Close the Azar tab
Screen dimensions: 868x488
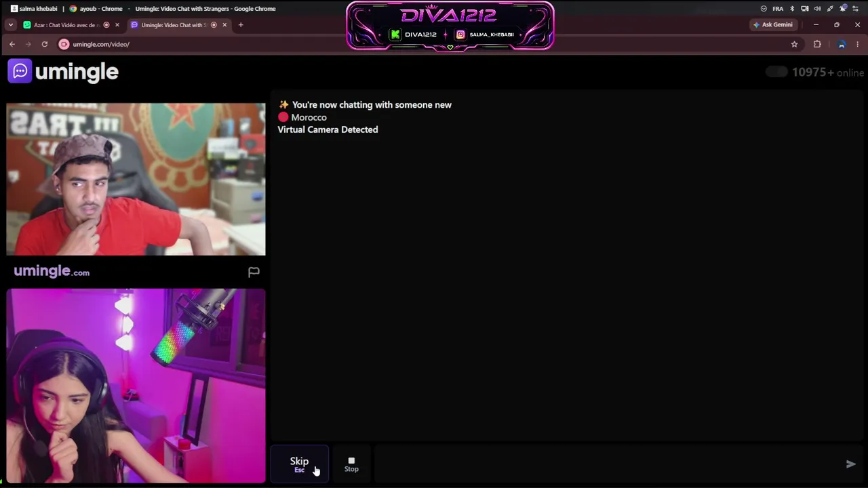(x=117, y=25)
